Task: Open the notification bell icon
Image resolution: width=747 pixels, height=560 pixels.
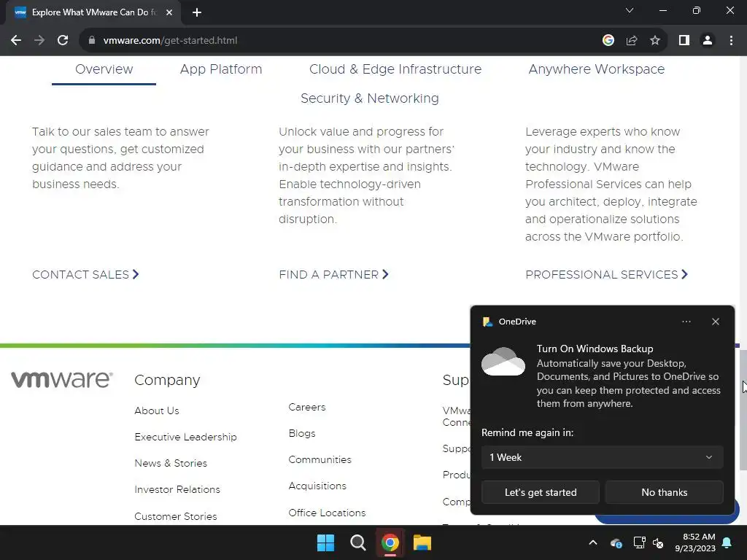Action: (727, 542)
